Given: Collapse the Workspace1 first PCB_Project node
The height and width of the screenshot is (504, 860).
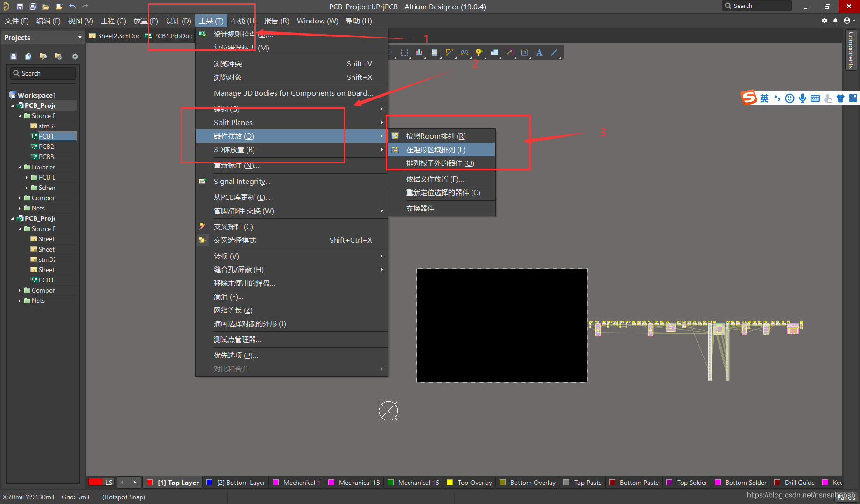Looking at the screenshot, I should pos(13,105).
